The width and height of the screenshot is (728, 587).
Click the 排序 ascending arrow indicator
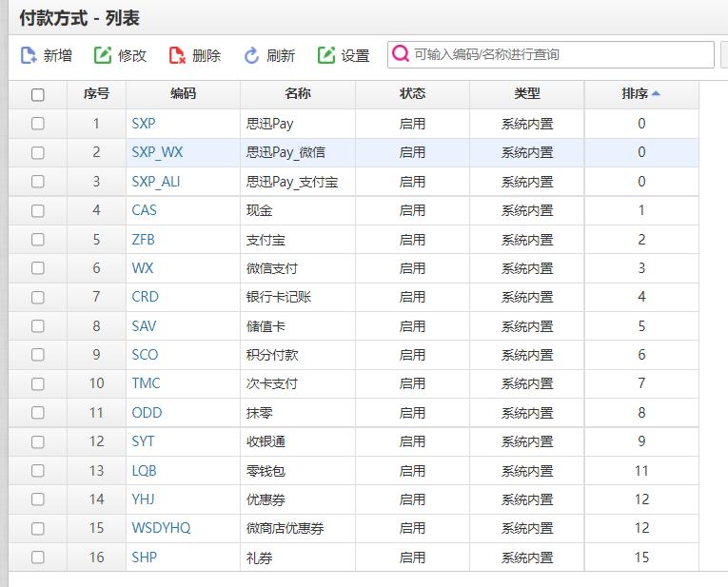pyautogui.click(x=656, y=93)
